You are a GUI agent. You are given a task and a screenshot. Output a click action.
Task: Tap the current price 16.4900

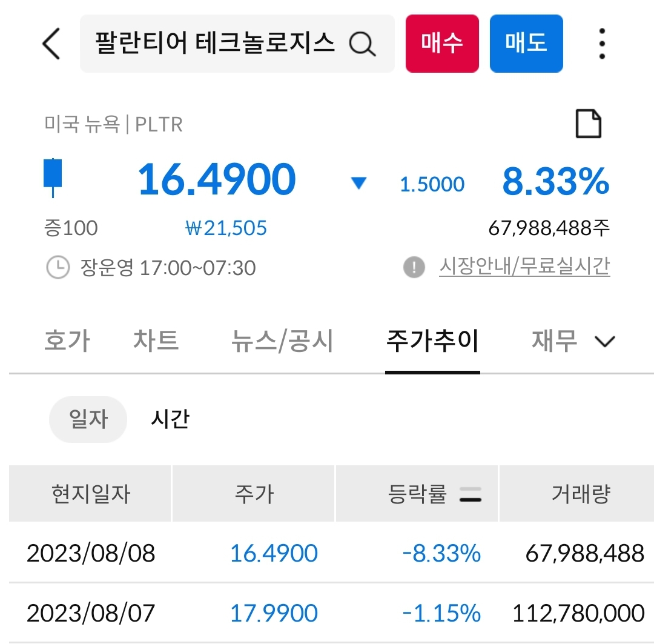click(217, 179)
